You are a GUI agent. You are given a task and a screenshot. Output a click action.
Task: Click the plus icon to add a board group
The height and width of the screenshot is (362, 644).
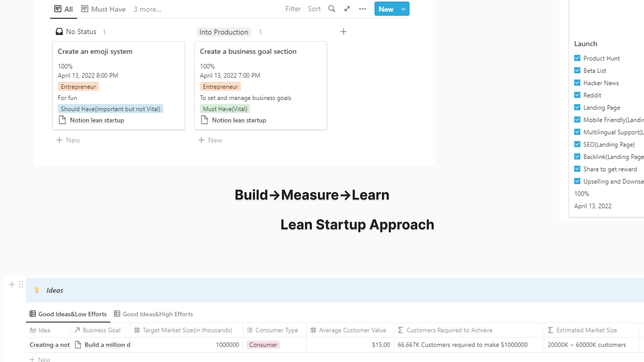click(x=344, y=31)
